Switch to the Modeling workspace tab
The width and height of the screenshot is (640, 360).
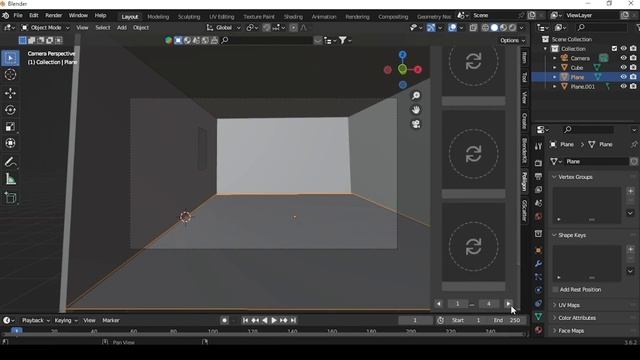point(158,17)
